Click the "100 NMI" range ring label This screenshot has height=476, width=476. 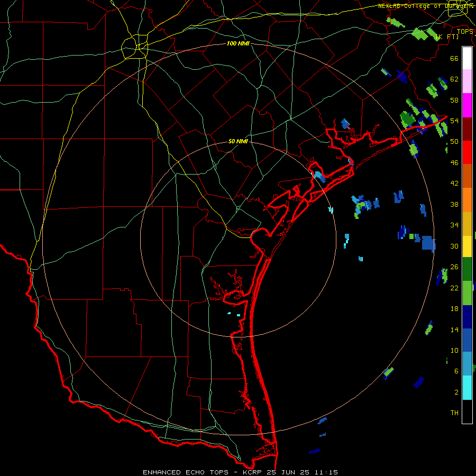(238, 44)
